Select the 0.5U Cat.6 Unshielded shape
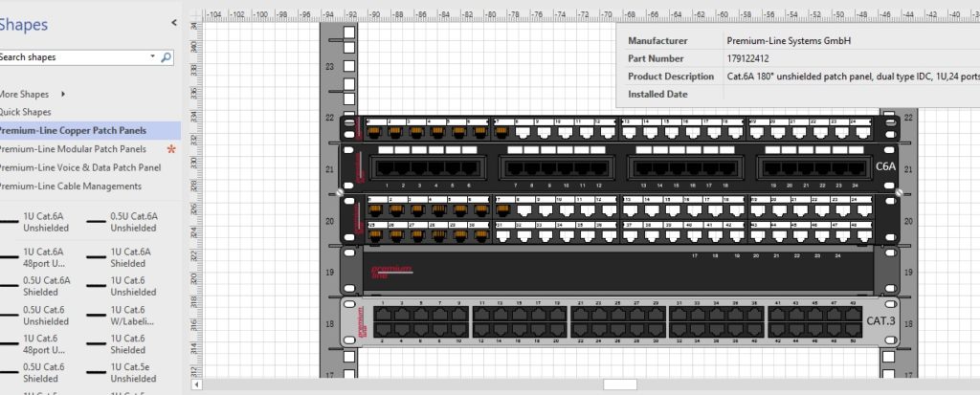The height and width of the screenshot is (395, 980). pos(35,316)
